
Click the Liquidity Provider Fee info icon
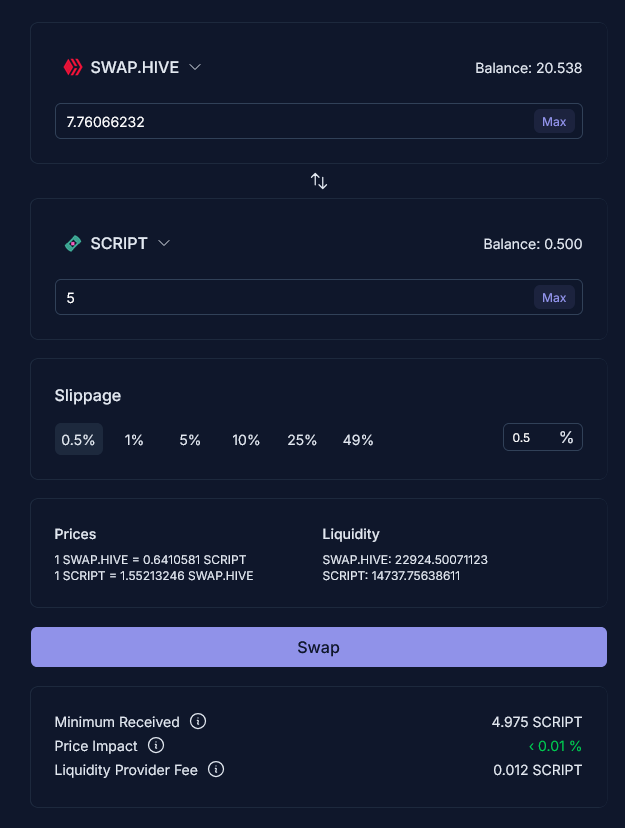point(216,770)
